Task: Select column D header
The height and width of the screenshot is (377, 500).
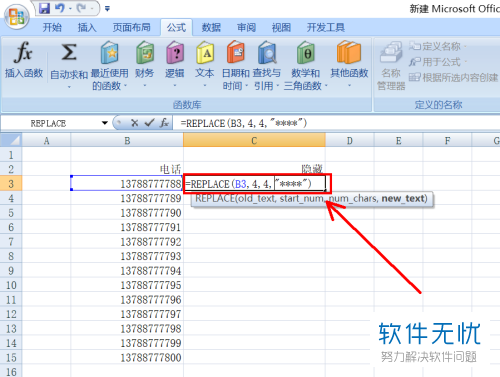Action: 350,141
